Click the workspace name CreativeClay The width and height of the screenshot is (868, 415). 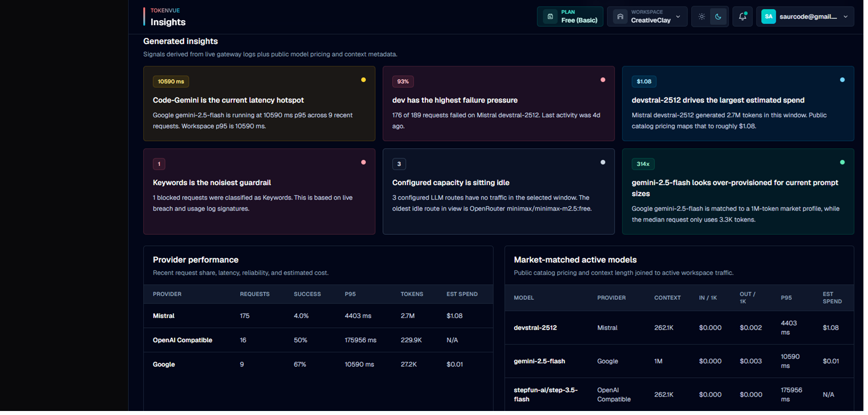(650, 20)
